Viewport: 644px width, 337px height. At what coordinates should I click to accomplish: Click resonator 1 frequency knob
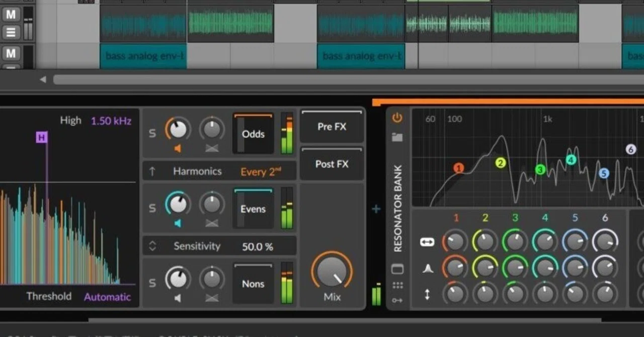point(455,242)
